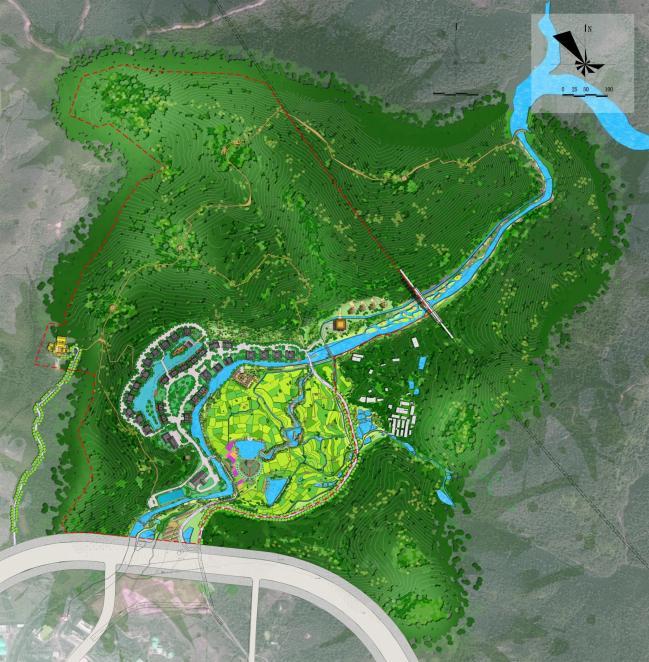This screenshot has height=662, width=649.
Task: Click the N north indicator letter
Action: 589,29
